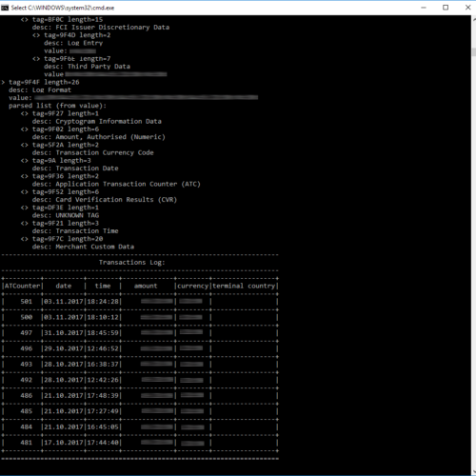Screen dimensions: 476x476
Task: Click the date 31.10.2017 cell
Action: [64, 333]
